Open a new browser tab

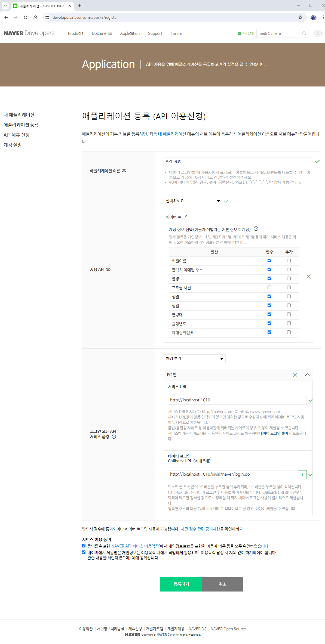point(79,6)
